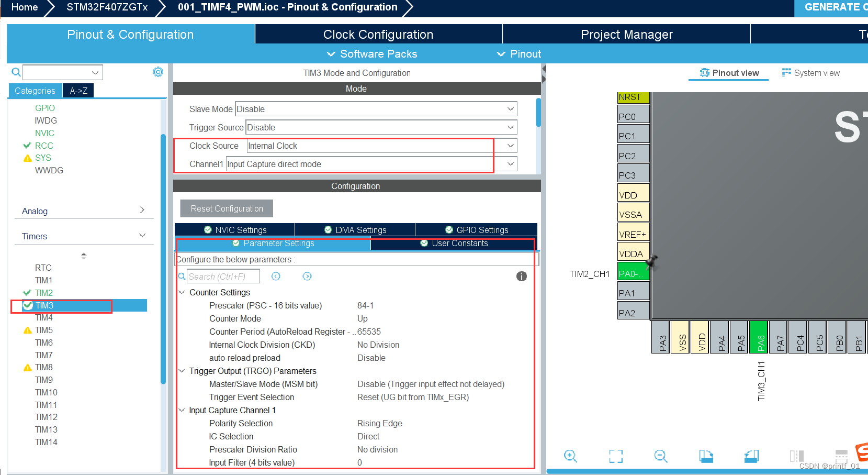Viewport: 868px width, 475px height.
Task: Click the System view grid icon
Action: pyautogui.click(x=786, y=72)
